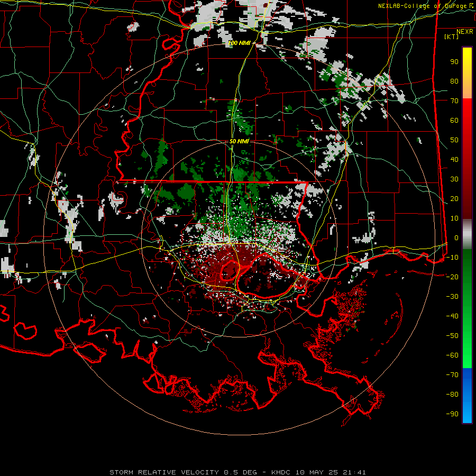This screenshot has height=476, width=476.
Task: Click the NEXR label at top right
Action: tap(465, 32)
